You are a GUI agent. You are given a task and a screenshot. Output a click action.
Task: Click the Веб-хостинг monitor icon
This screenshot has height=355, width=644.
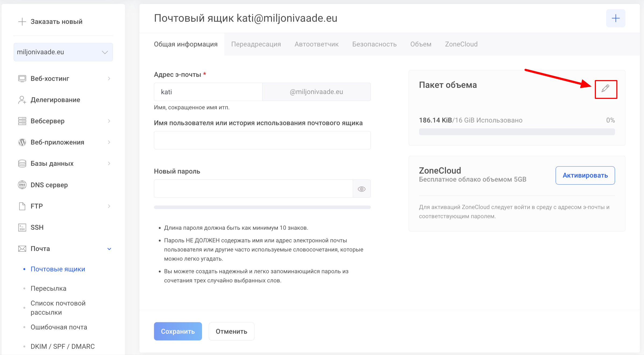point(22,78)
